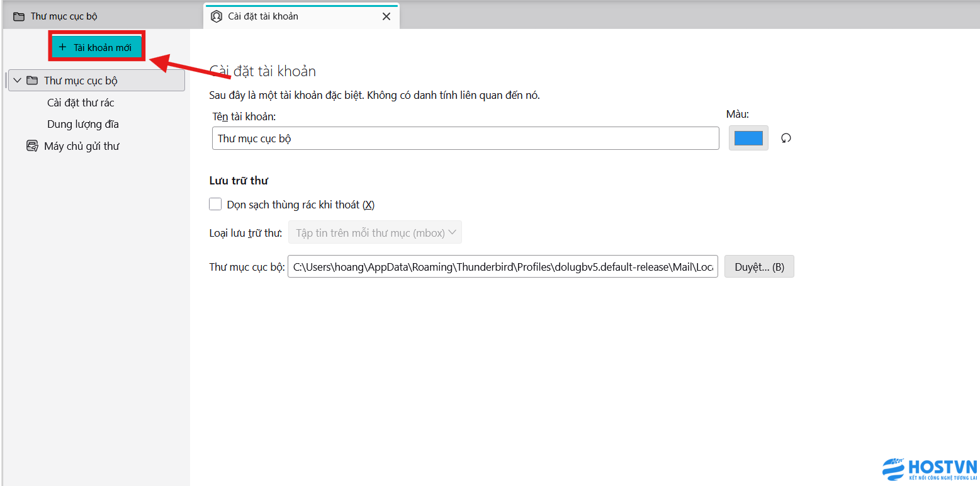Reset the account color with the circular arrow icon
This screenshot has width=980, height=486.
coord(786,138)
